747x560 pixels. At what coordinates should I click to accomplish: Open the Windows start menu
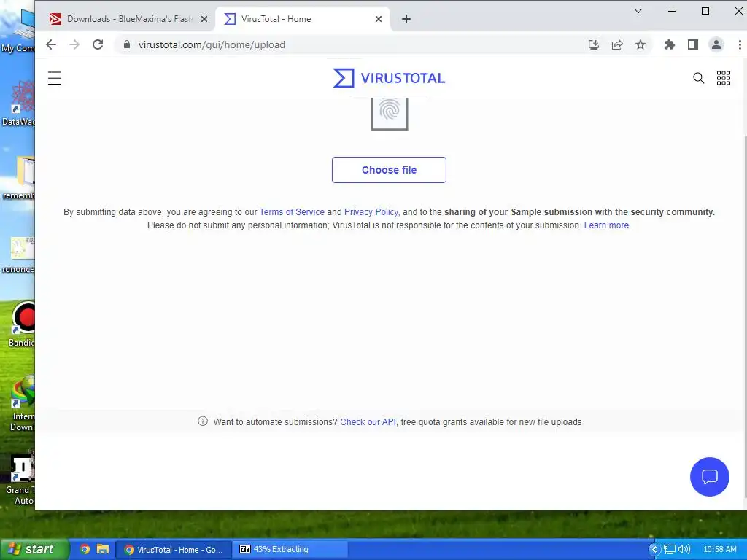[x=35, y=549]
